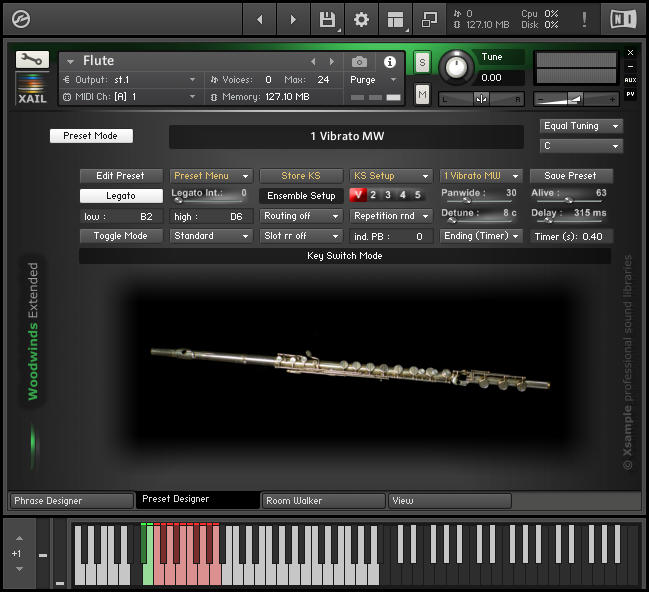
Task: Open the KS Setup dropdown
Action: [391, 176]
